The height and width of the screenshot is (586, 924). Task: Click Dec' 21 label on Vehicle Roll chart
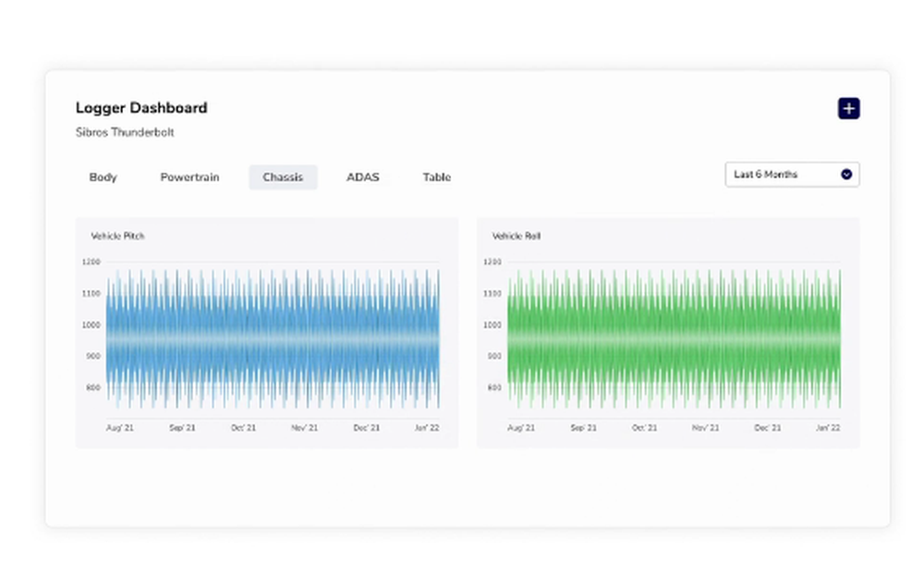(768, 427)
